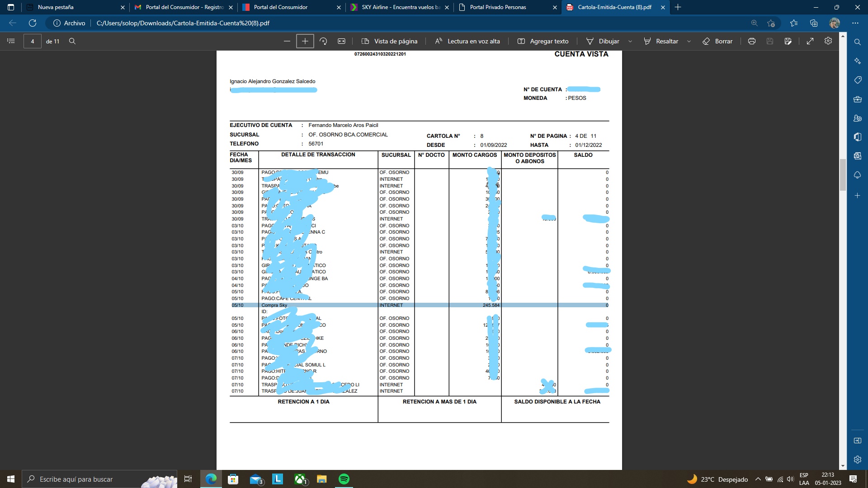Activate the Resaltar highlighter tool
This screenshot has height=488, width=868.
(x=661, y=41)
